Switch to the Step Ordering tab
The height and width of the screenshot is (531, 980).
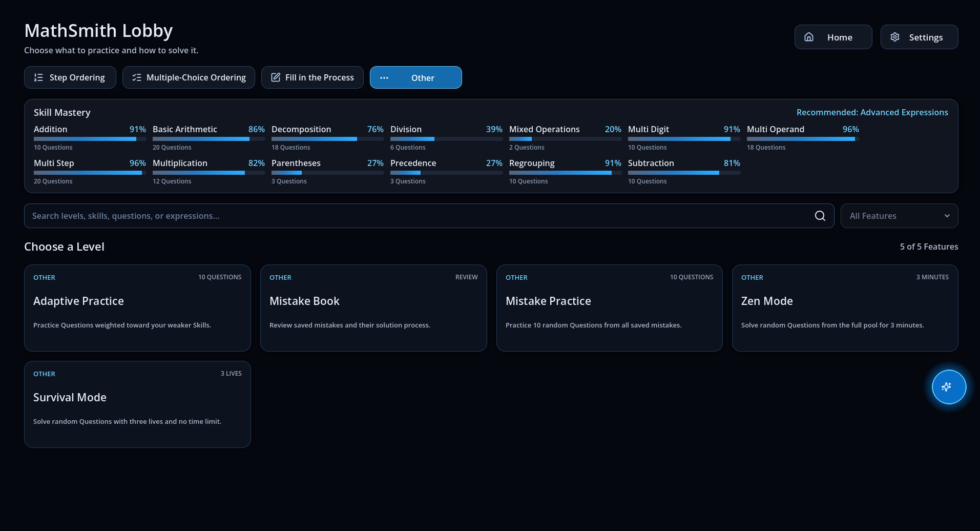point(70,77)
